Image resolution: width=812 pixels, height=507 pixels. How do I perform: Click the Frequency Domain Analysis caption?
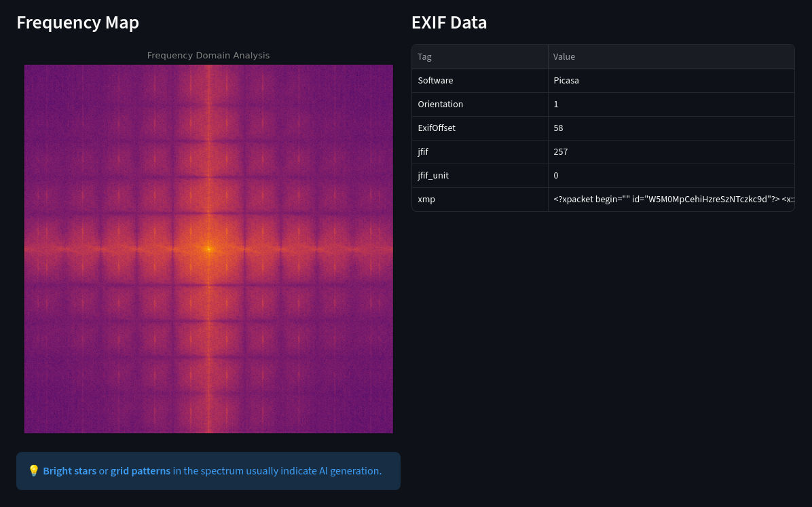(x=208, y=56)
